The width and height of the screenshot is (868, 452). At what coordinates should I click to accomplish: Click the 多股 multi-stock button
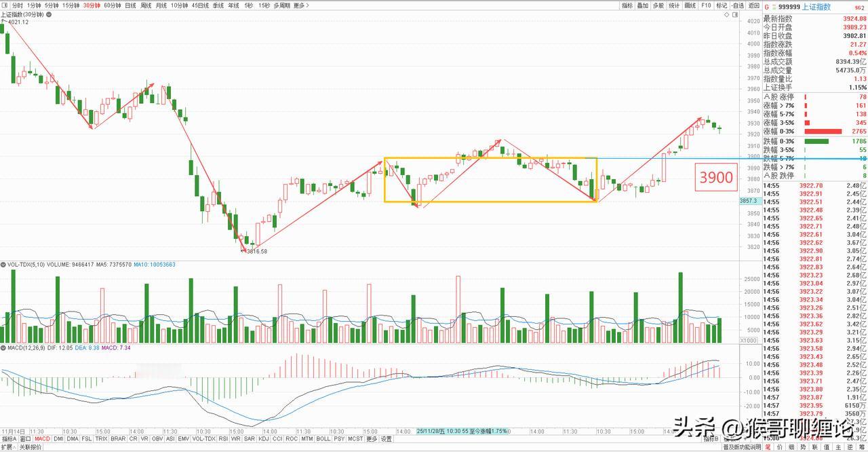tap(658, 5)
